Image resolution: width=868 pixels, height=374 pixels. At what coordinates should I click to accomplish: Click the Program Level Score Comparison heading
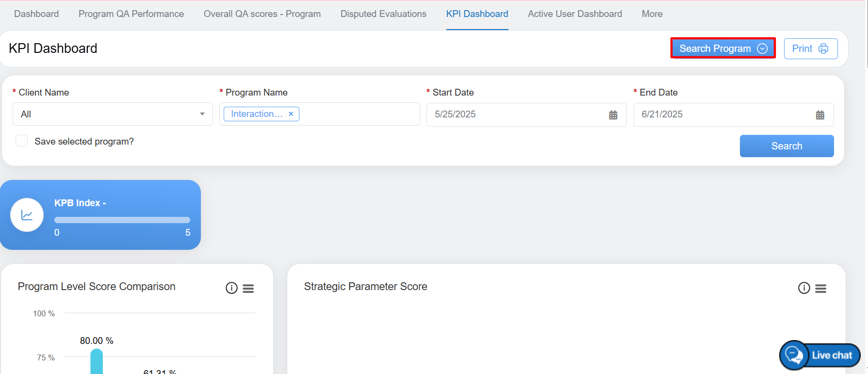tap(97, 287)
